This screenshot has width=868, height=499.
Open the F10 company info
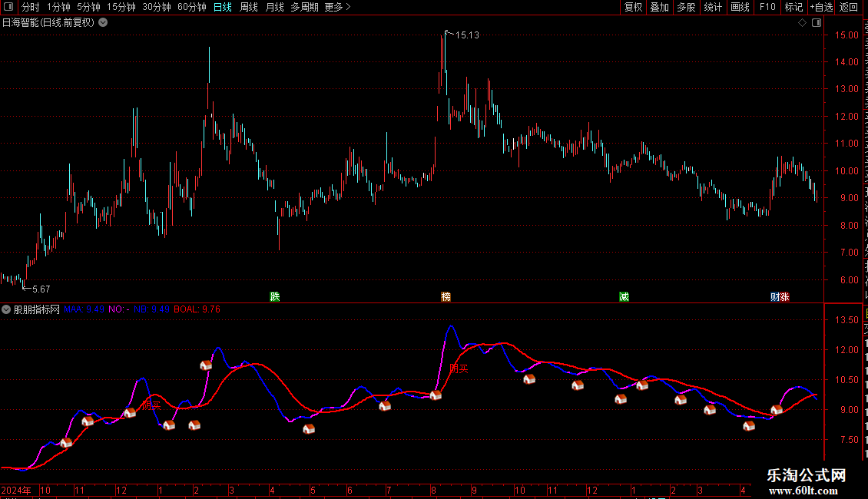coord(767,7)
